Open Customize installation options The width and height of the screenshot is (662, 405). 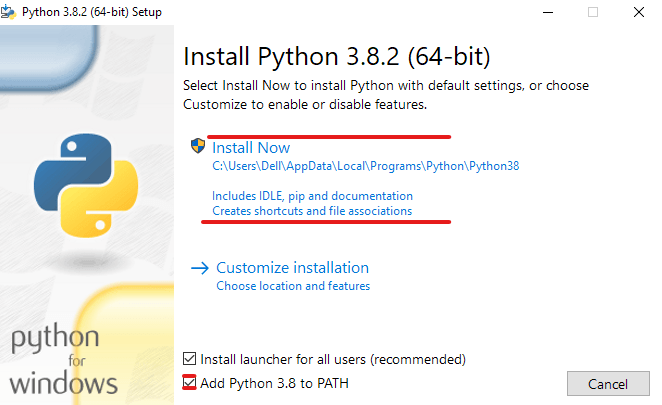(x=292, y=268)
